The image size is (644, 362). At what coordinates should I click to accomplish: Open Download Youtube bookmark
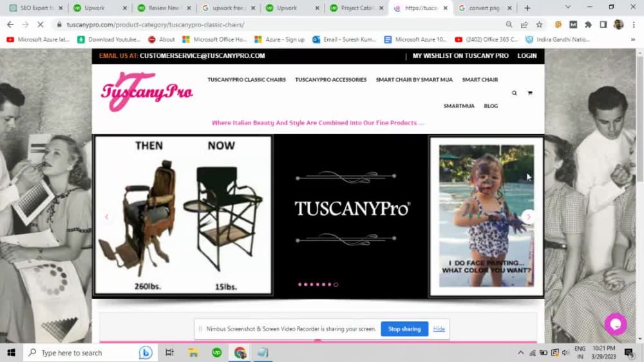click(109, 39)
